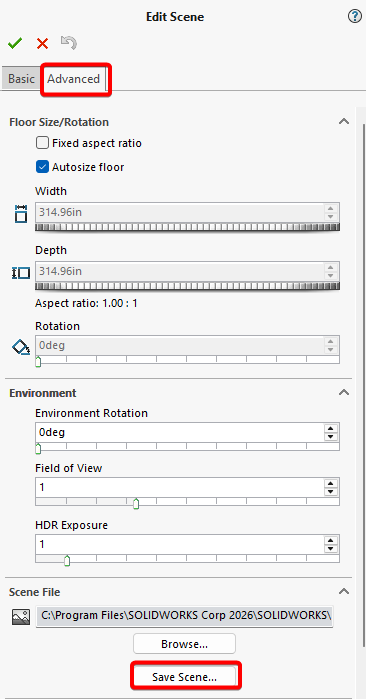Click the 'Aspect ratio: 1.00 : 1' text
Screen dimensions: 366x699
tap(86, 304)
